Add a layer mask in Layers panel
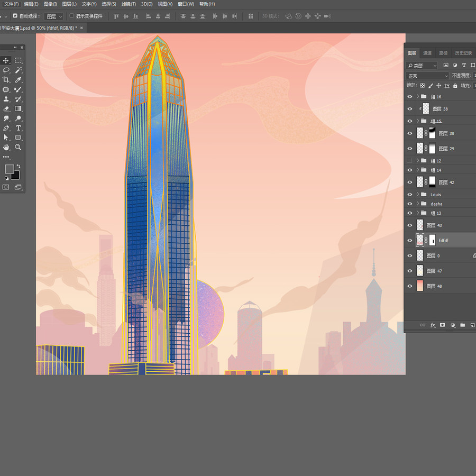 (443, 325)
